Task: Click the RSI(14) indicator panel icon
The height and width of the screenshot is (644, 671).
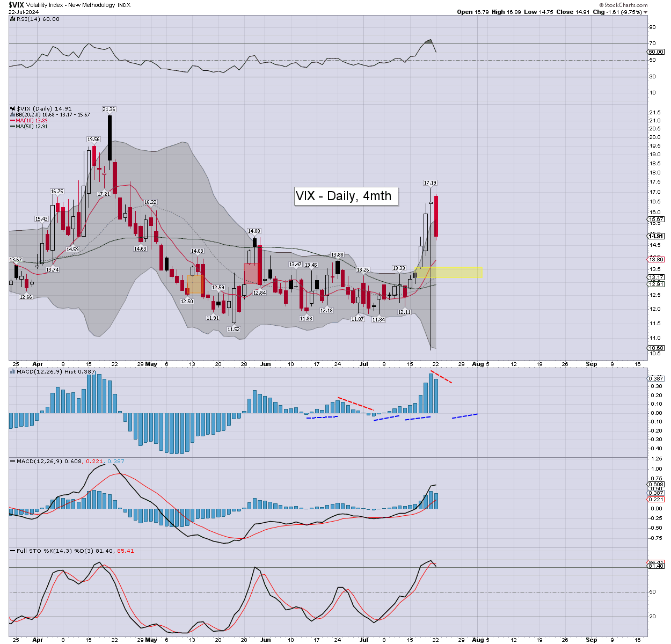Action: coord(12,19)
